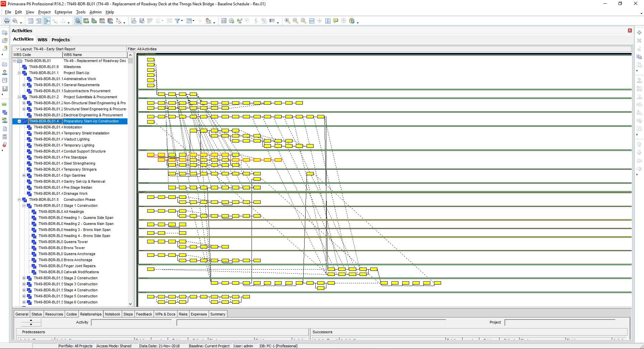
Task: Open the Enterprise menu
Action: click(63, 12)
